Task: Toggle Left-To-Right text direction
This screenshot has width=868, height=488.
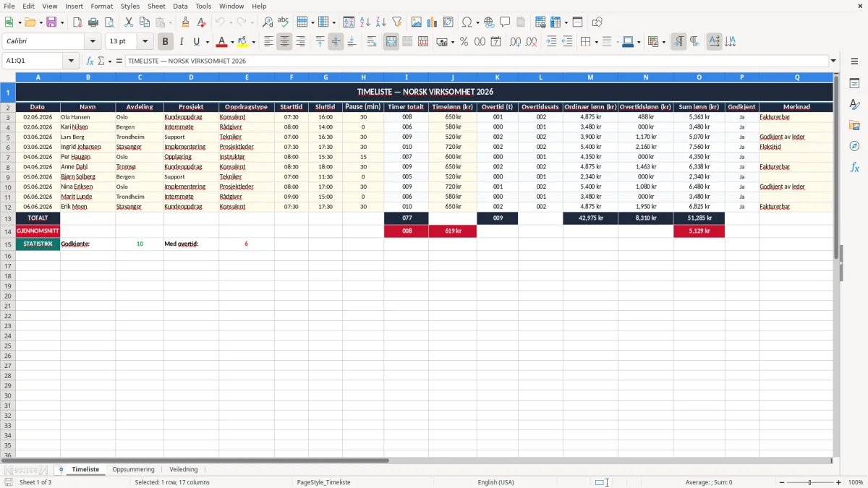Action: click(678, 42)
